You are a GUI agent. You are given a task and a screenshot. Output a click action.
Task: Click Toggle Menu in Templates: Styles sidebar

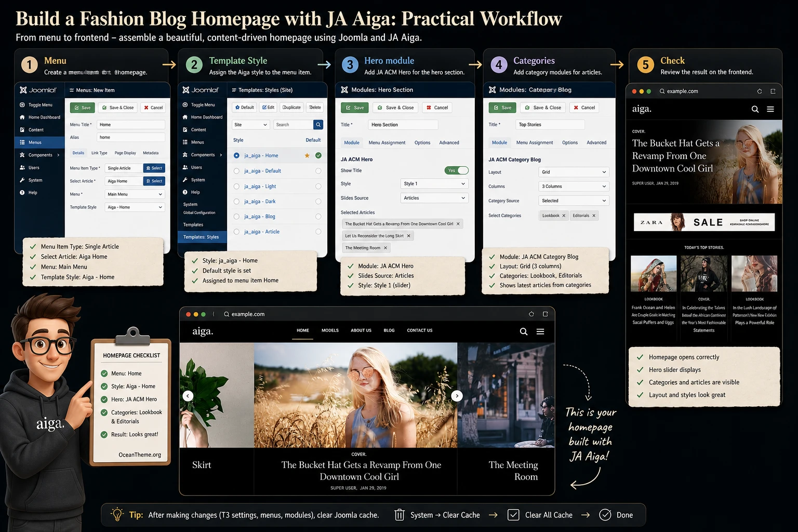point(198,105)
